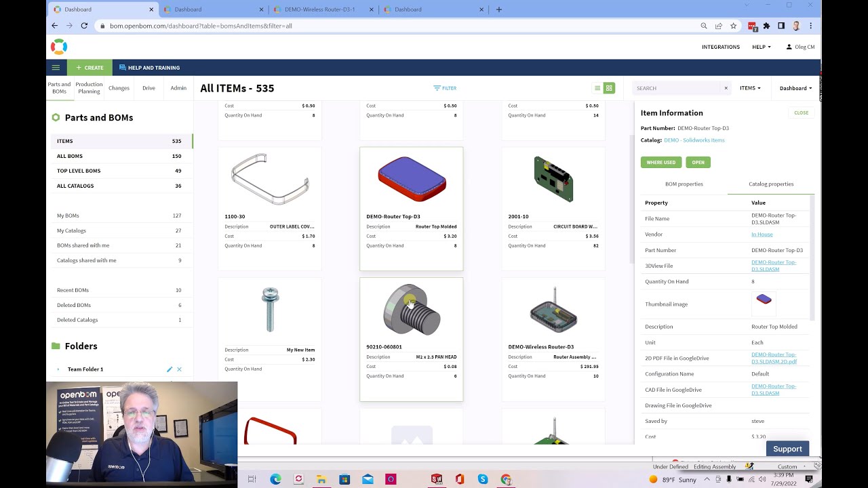Viewport: 868px width, 488px height.
Task: Open a new browser tab
Action: click(499, 9)
